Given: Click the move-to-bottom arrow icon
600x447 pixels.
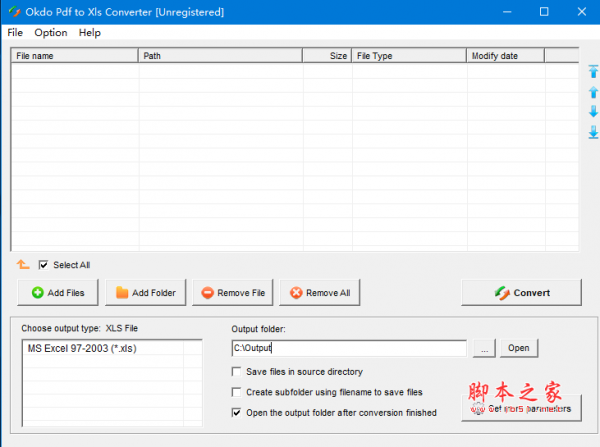Looking at the screenshot, I should coord(593,132).
